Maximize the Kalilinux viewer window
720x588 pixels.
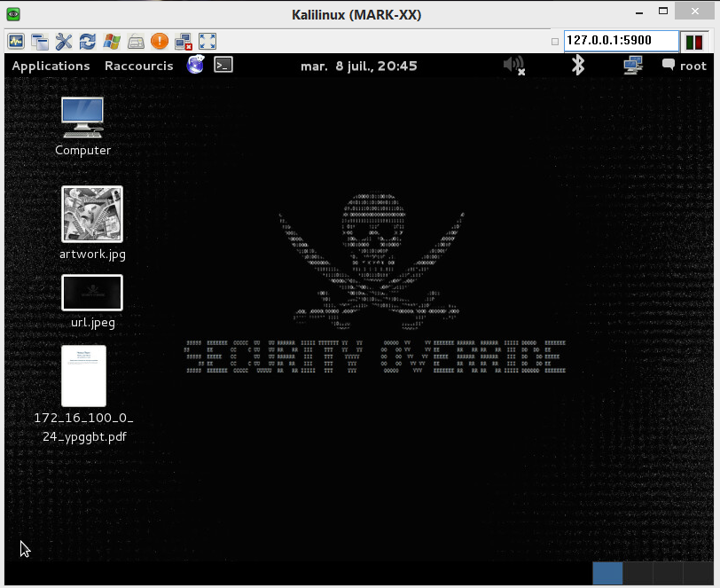coord(663,11)
